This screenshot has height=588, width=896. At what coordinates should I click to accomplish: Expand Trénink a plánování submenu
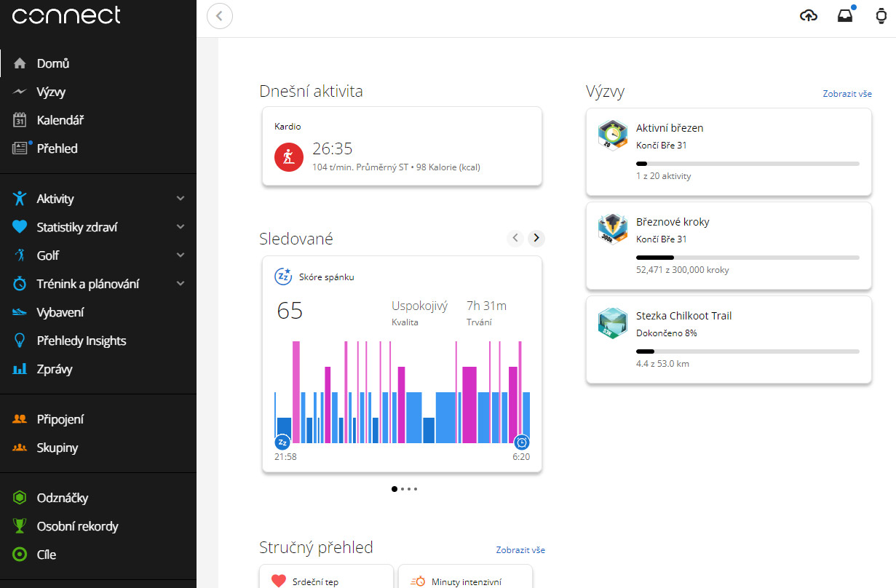pos(181,284)
